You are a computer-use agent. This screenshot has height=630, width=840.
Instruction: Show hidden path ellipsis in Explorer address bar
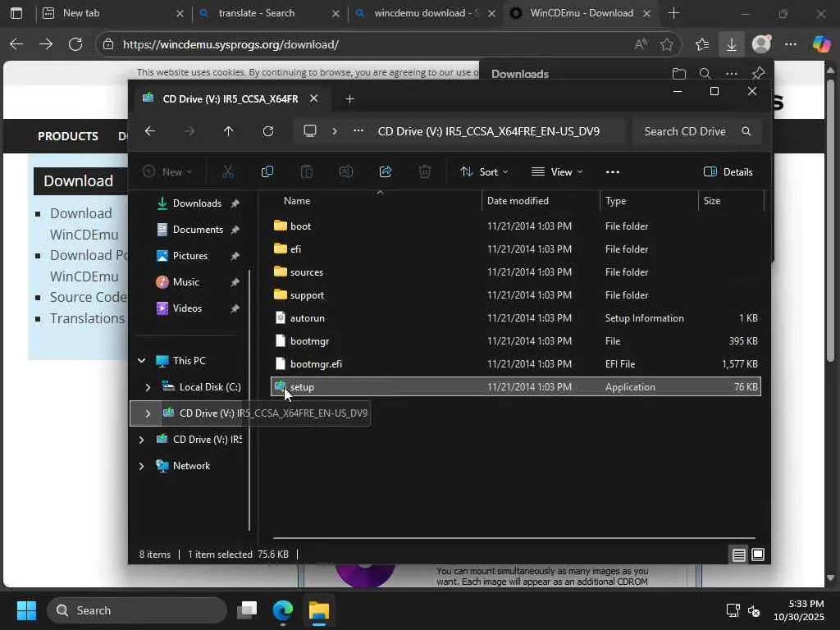pyautogui.click(x=358, y=131)
